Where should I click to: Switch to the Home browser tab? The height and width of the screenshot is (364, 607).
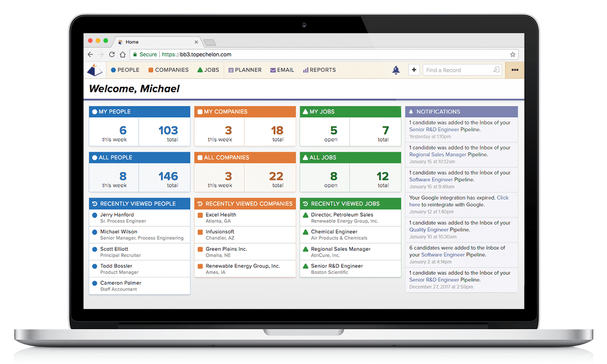(132, 42)
